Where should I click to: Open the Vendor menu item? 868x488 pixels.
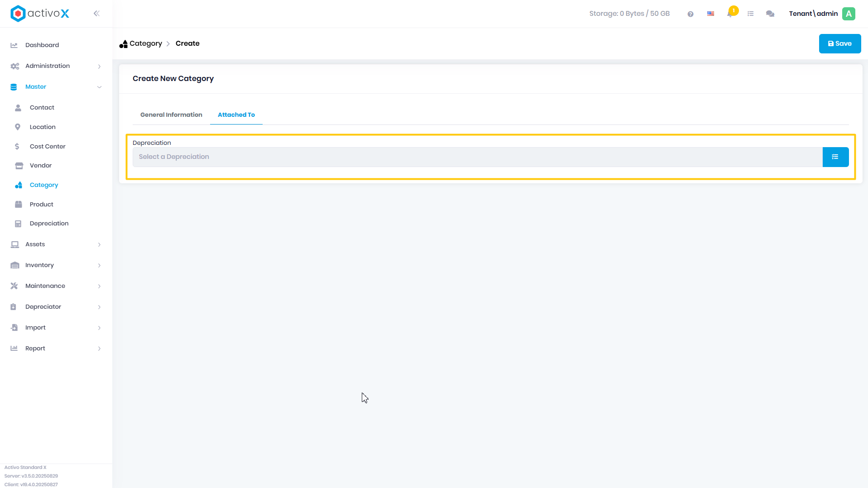(x=41, y=166)
